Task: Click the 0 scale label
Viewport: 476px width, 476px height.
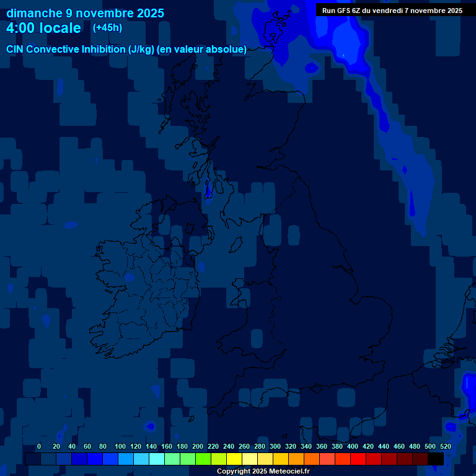Action: [x=39, y=446]
